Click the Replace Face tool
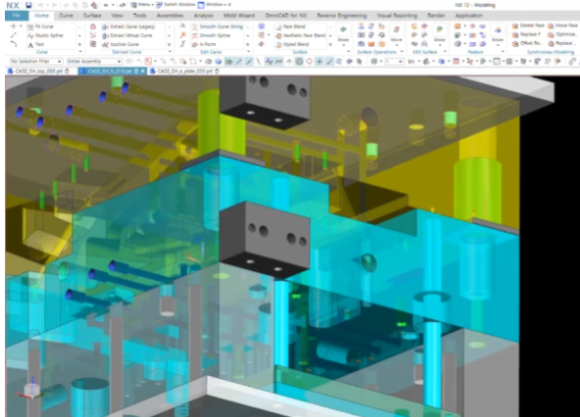 (526, 34)
